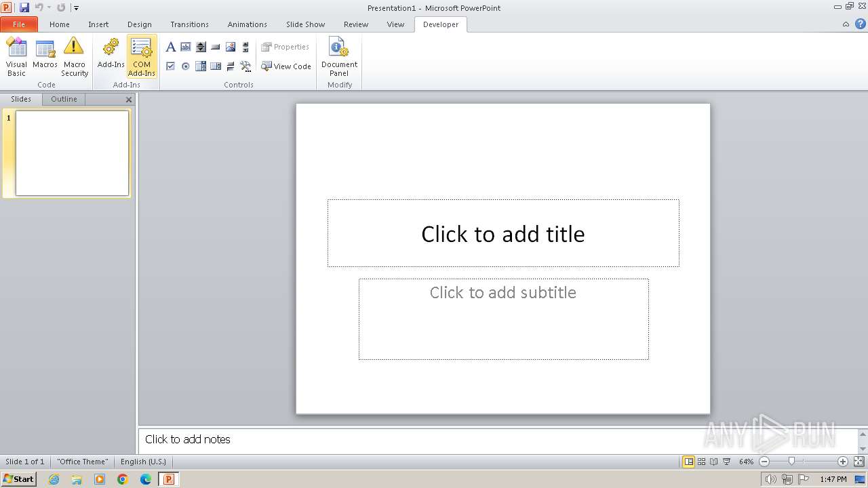This screenshot has width=868, height=488.
Task: Switch to Reading View
Action: pos(714,462)
